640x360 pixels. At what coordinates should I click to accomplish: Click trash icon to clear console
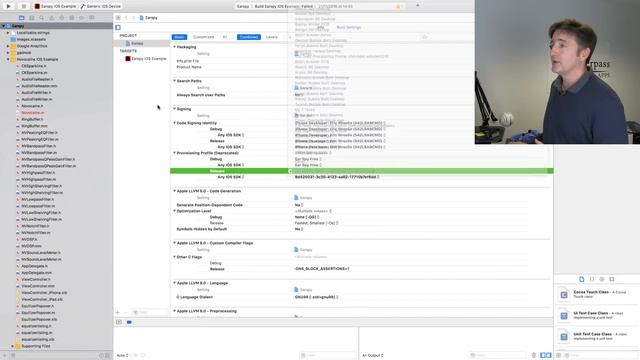pyautogui.click(x=534, y=356)
